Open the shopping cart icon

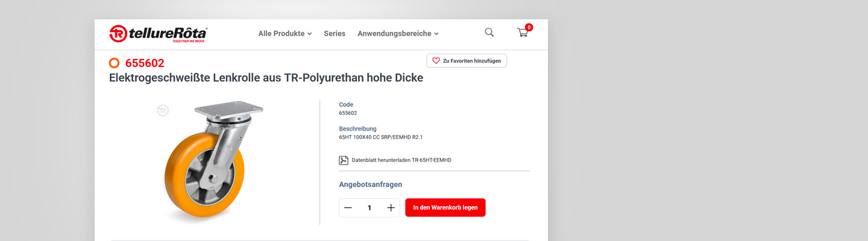click(522, 33)
